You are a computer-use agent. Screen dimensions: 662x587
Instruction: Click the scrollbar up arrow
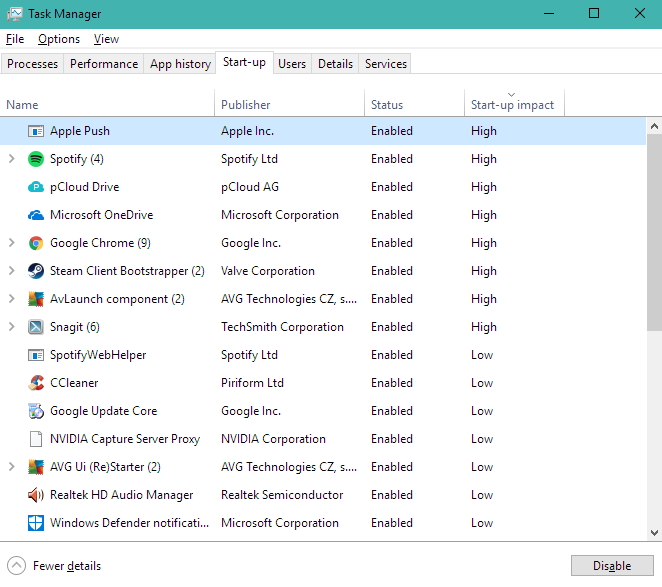[654, 126]
